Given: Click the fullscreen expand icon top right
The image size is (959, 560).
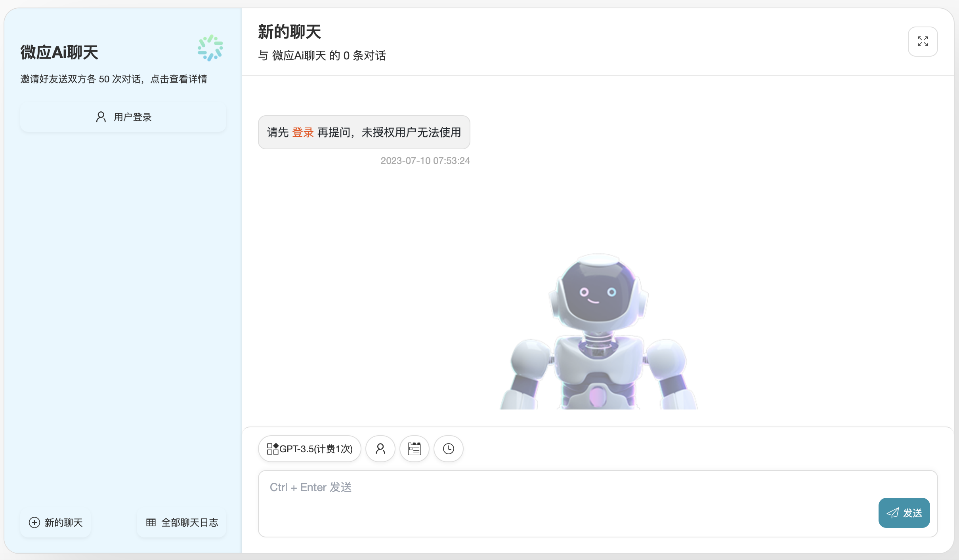Looking at the screenshot, I should pos(923,41).
